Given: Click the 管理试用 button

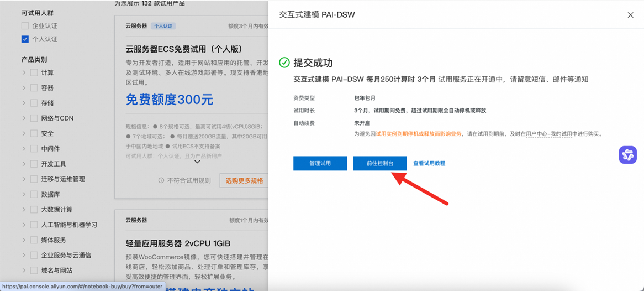Looking at the screenshot, I should (x=320, y=163).
